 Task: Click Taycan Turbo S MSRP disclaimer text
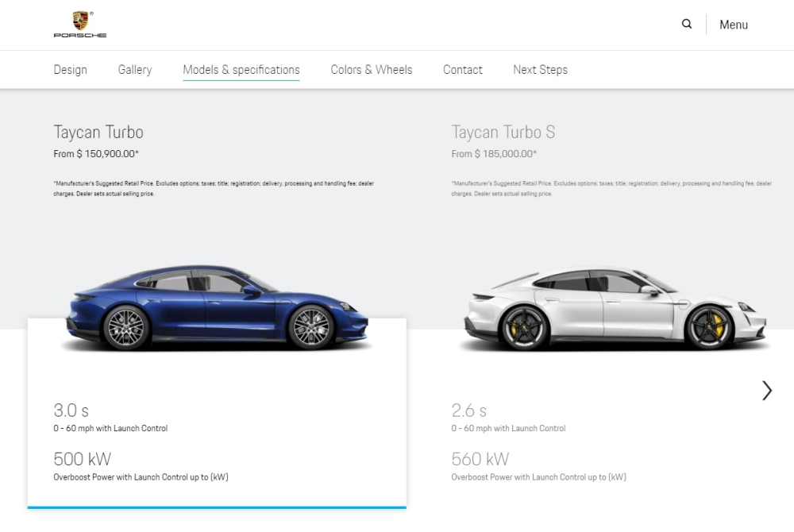tap(611, 188)
